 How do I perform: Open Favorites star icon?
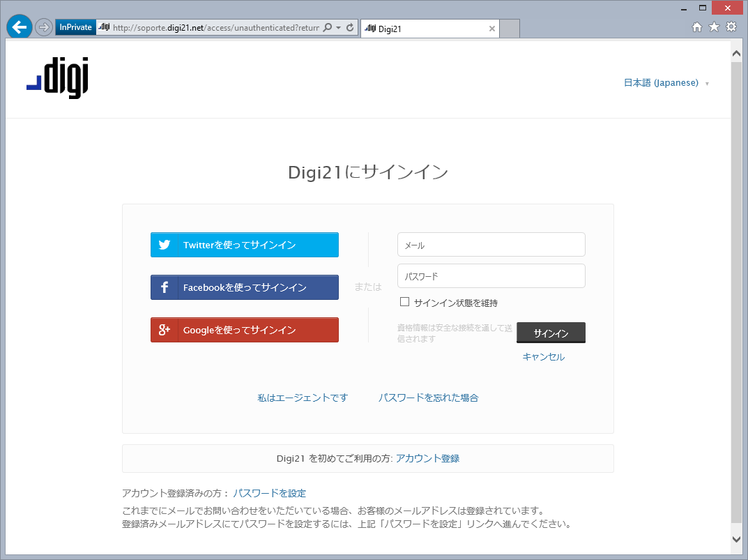(x=714, y=27)
